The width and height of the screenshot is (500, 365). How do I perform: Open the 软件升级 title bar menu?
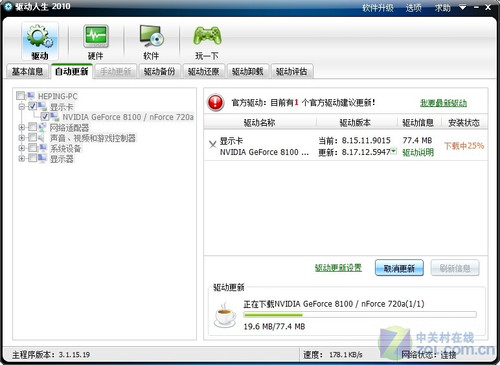pyautogui.click(x=378, y=8)
